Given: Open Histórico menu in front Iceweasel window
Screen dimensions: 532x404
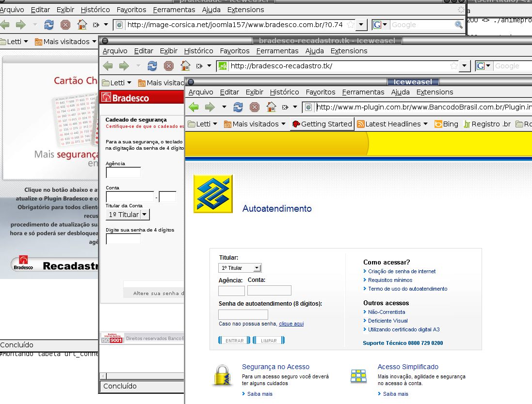Looking at the screenshot, I should pos(284,92).
